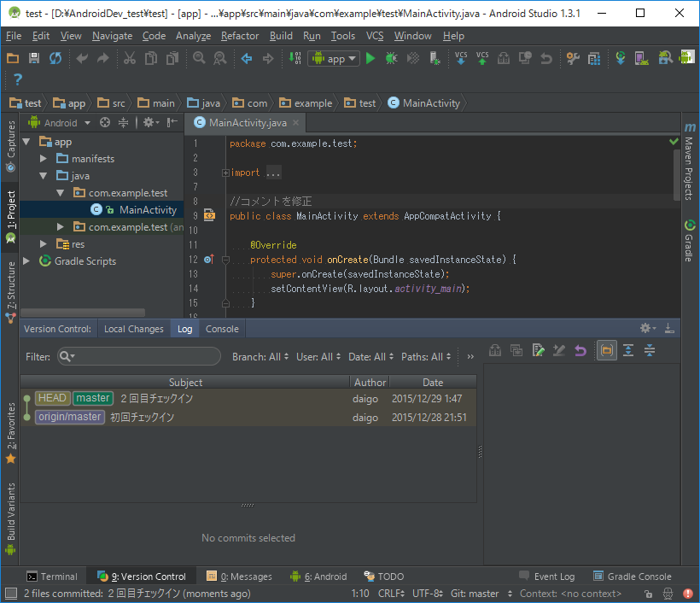Run app with green play button
Screen dimensions: 700x603
[x=370, y=58]
